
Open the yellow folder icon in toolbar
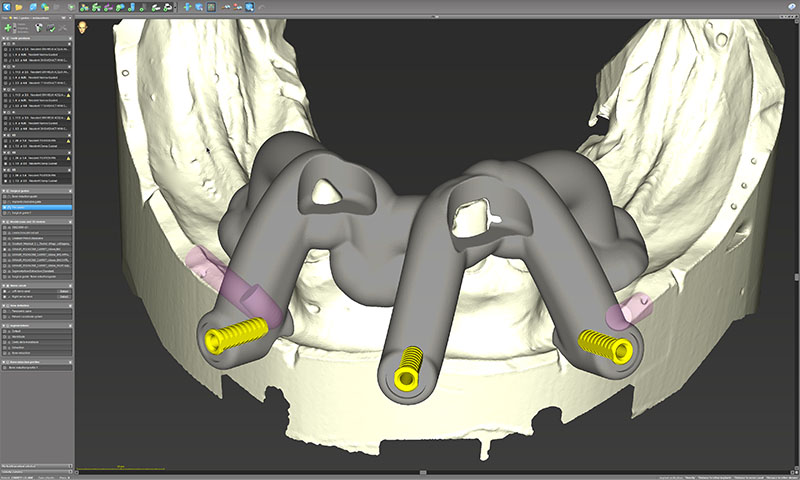point(19,7)
